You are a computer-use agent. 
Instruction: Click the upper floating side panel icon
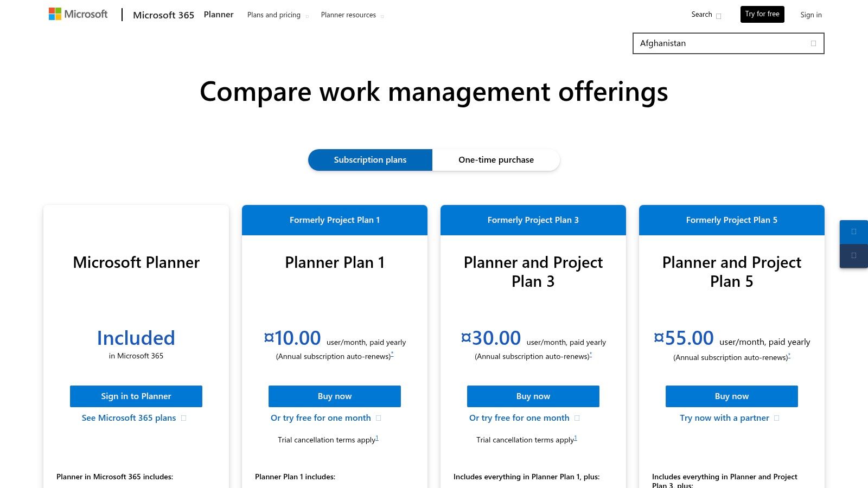tap(854, 232)
